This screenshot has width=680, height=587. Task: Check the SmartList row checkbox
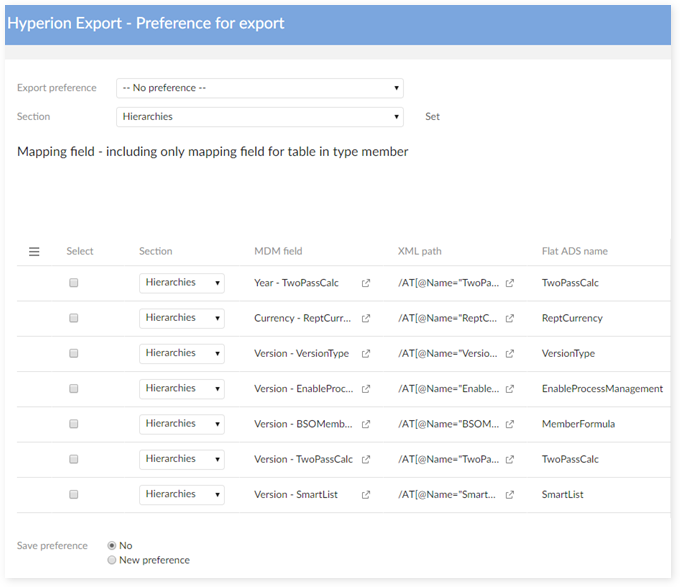(x=74, y=494)
